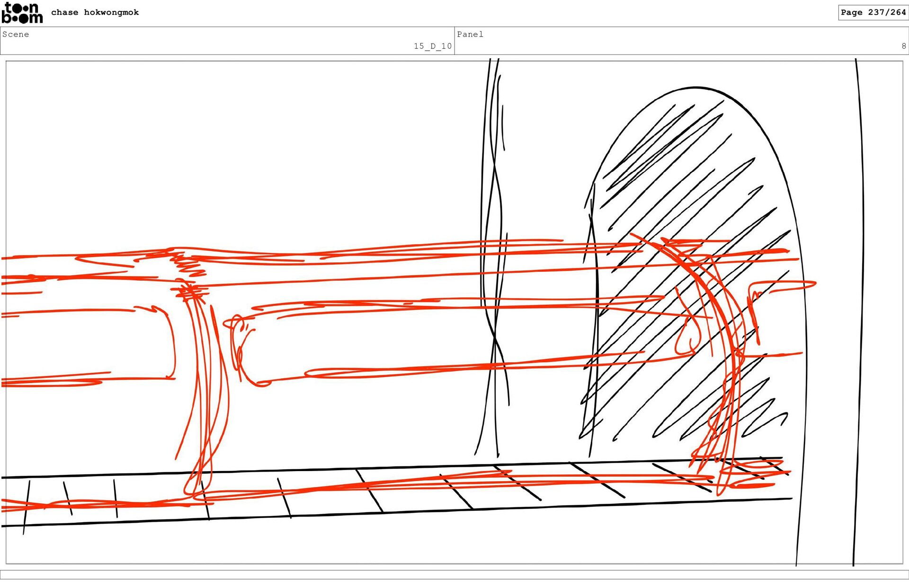Click the Panel header label
Viewport: 909px width, 588px height.
point(470,34)
